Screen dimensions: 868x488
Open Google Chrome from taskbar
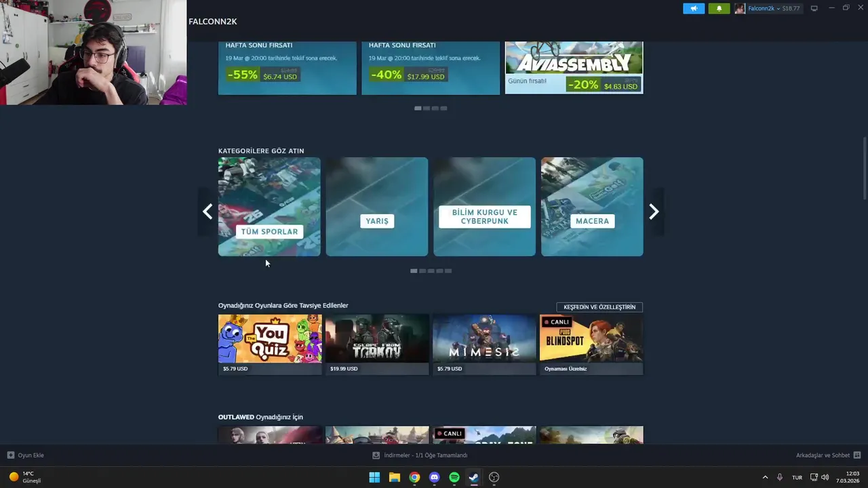tap(414, 477)
